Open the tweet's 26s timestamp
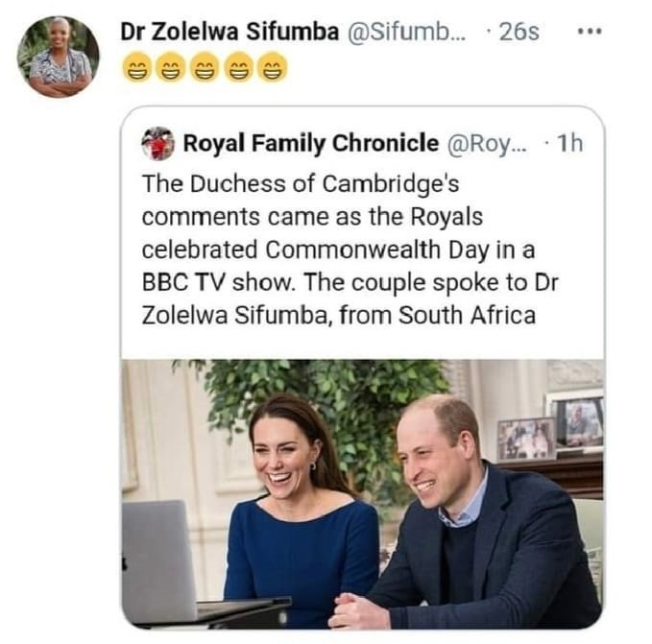 [x=519, y=31]
